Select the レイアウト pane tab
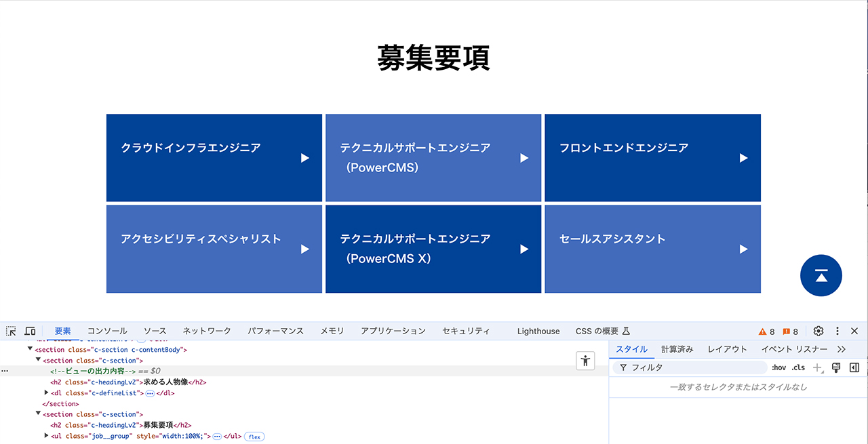This screenshot has height=444, width=868. click(727, 349)
